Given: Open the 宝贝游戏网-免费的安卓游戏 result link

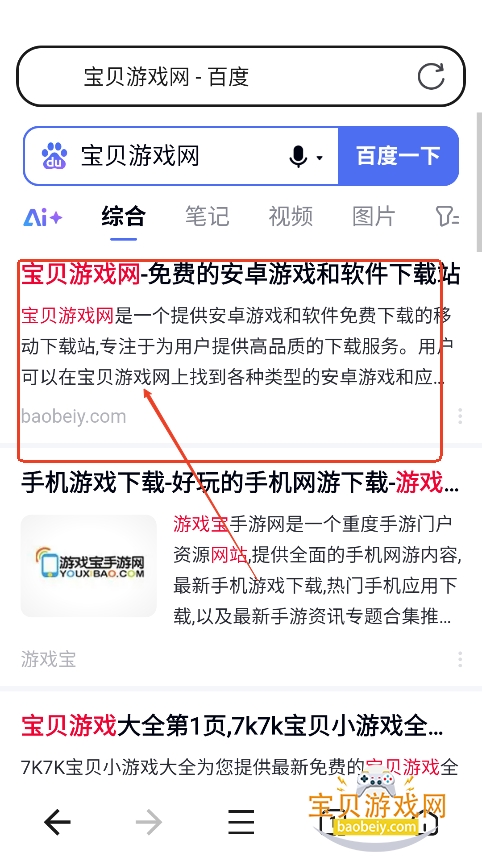Looking at the screenshot, I should (x=240, y=275).
